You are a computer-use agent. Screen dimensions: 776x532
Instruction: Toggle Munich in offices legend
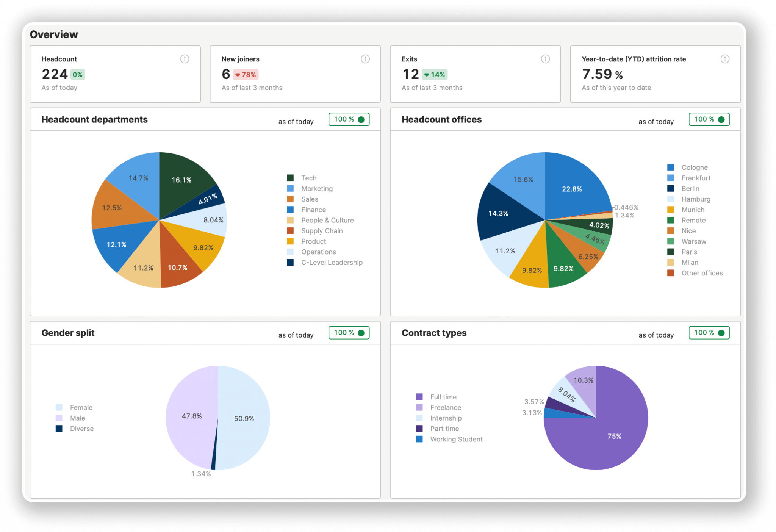686,210
